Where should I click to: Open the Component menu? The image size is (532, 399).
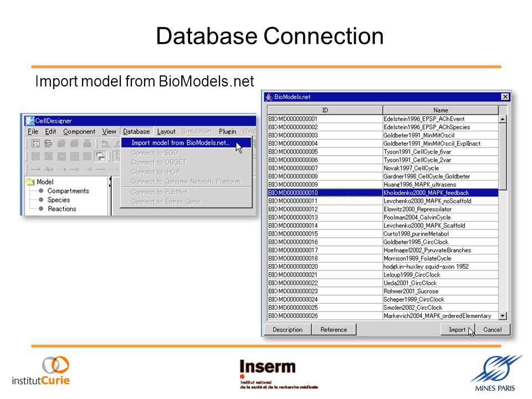coord(79,131)
